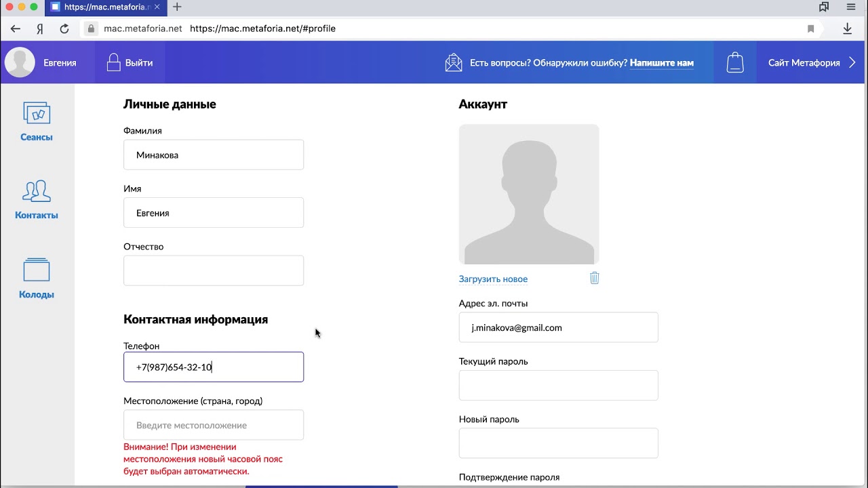
Task: Click the Контактная информация heading
Action: click(x=195, y=319)
